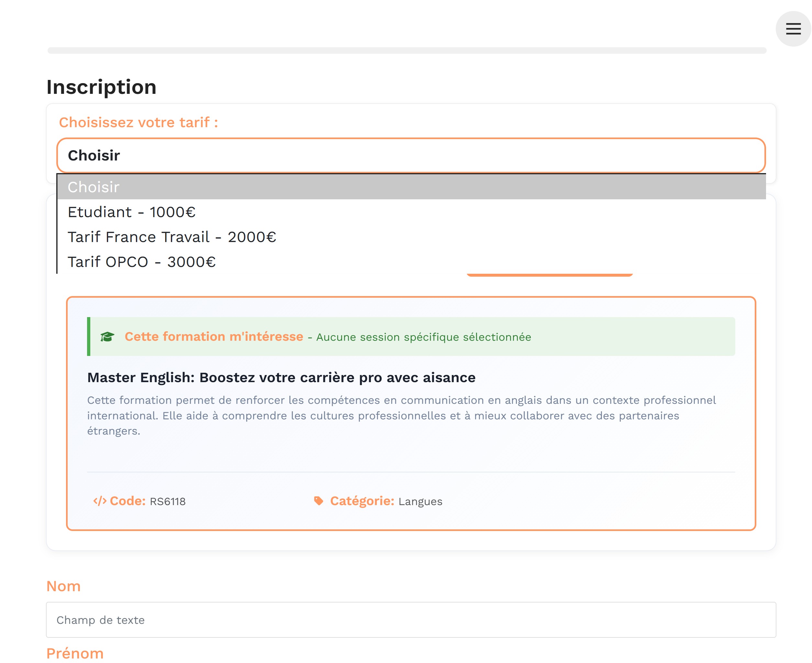Open the hamburger menu icon
The height and width of the screenshot is (663, 812).
793,29
